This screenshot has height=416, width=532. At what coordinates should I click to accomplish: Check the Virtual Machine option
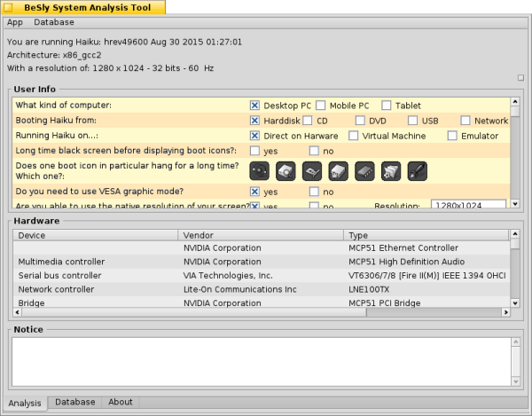(354, 136)
